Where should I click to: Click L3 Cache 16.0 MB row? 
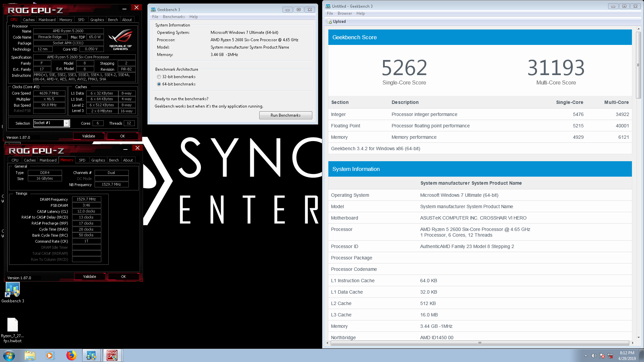tap(480, 315)
